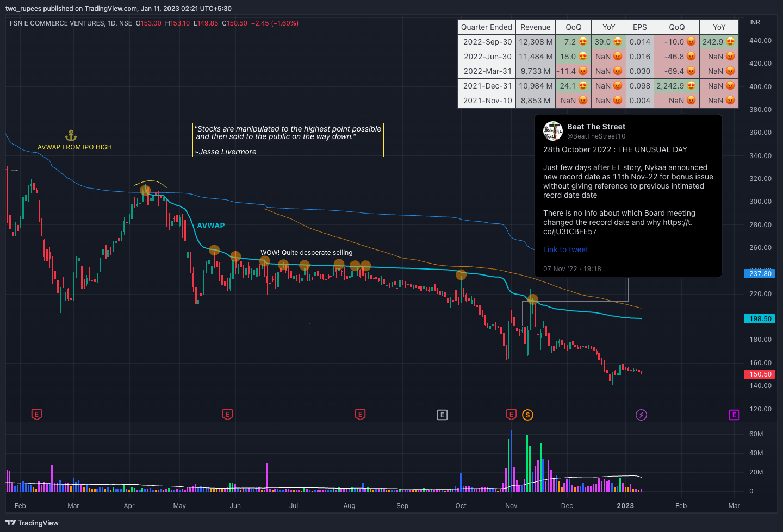Click the WOW! Quite desperate selling annotation

click(306, 253)
